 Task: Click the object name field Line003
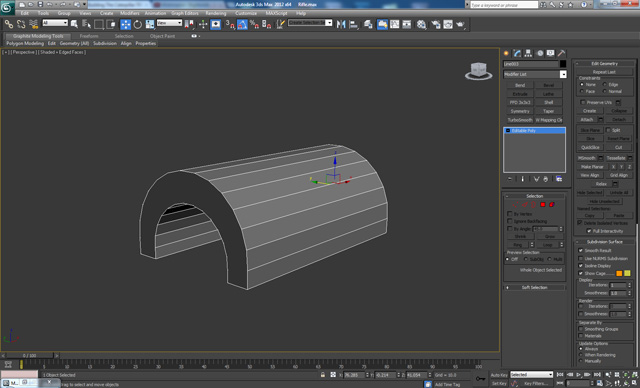click(x=530, y=64)
